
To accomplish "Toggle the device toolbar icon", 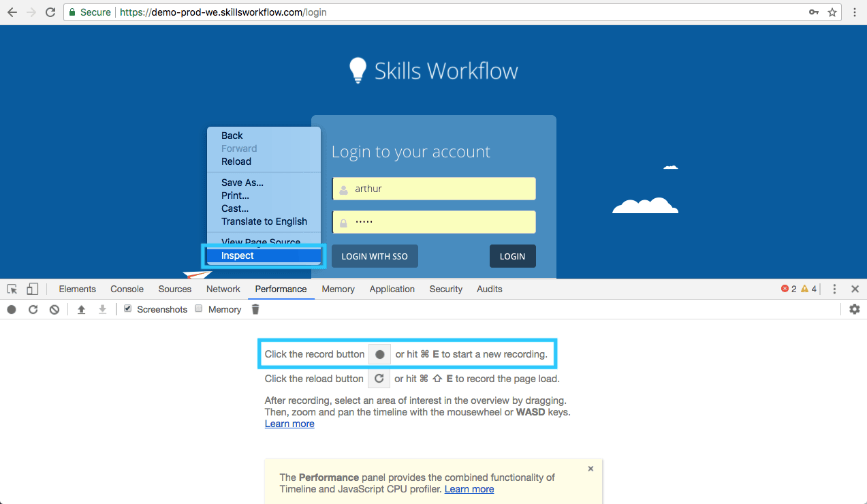I will (x=33, y=289).
